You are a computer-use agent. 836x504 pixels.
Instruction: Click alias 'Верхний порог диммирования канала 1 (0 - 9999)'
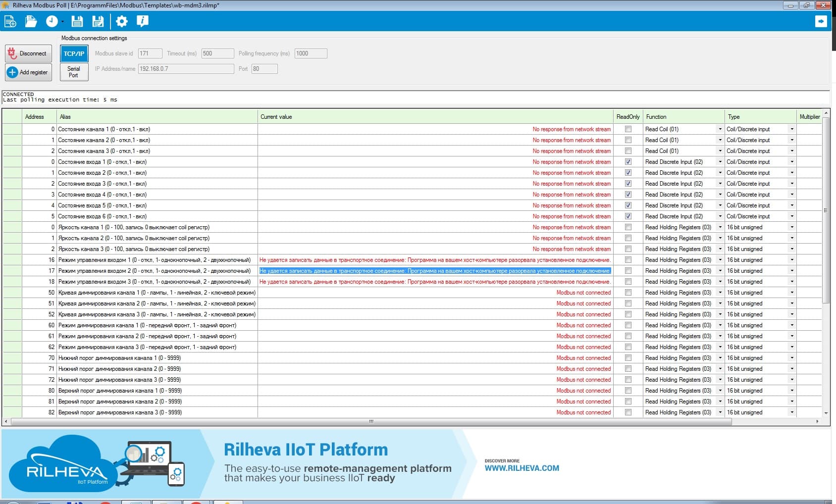point(120,391)
